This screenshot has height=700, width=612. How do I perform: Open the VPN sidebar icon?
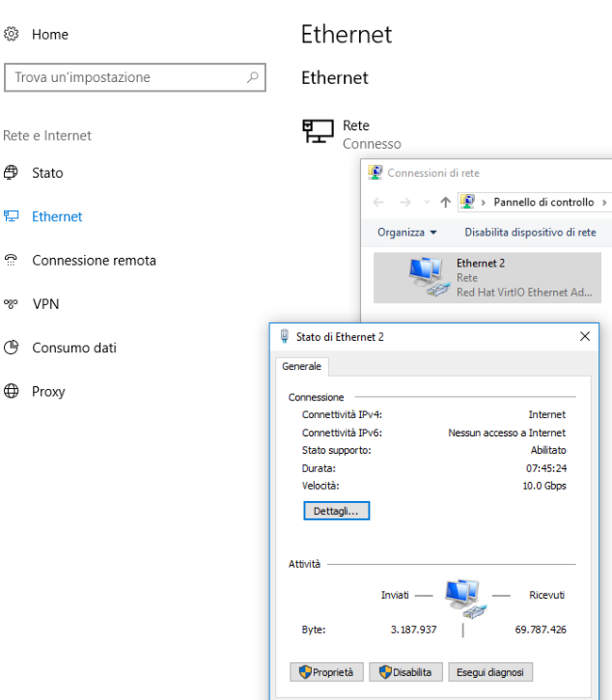12,304
